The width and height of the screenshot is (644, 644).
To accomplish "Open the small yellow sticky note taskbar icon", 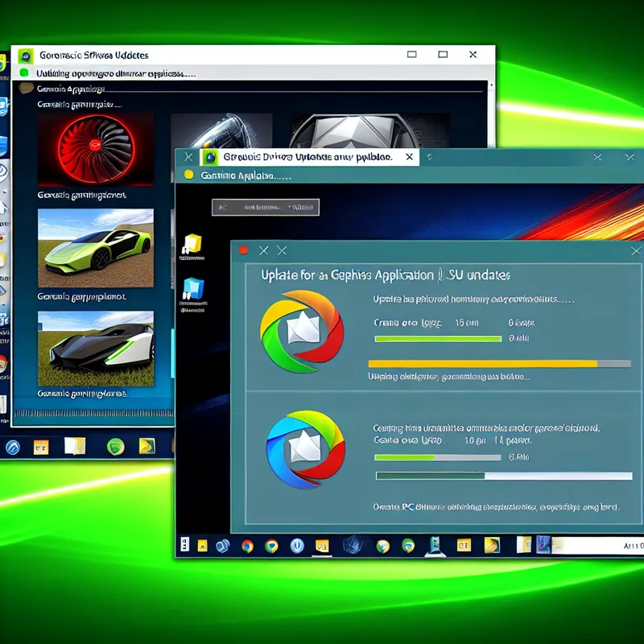I will click(x=203, y=546).
